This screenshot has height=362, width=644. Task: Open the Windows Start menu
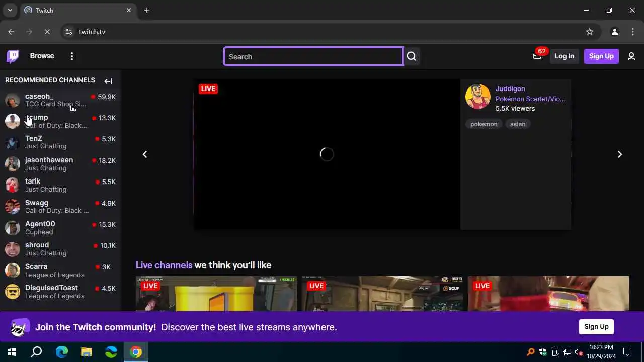[x=12, y=352]
